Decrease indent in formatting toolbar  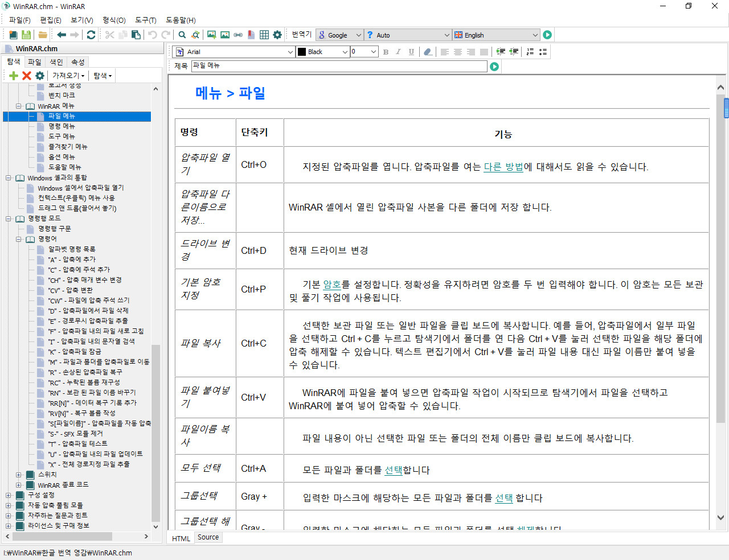click(x=514, y=52)
